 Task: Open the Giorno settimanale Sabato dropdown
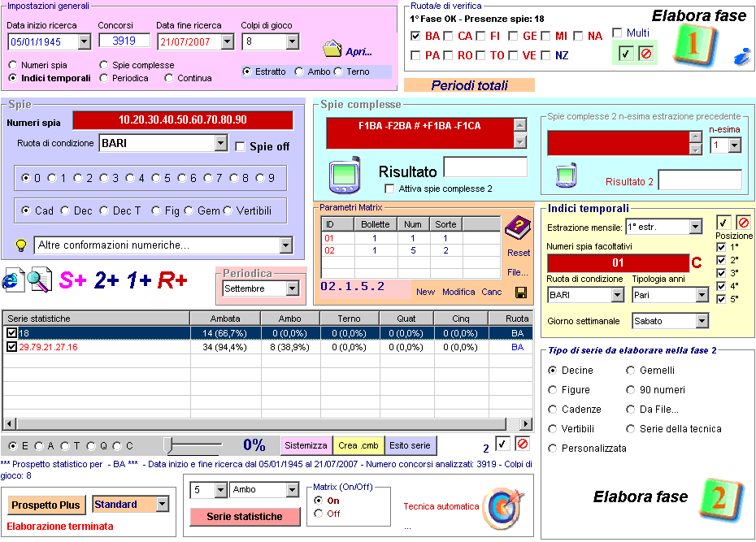coord(702,321)
